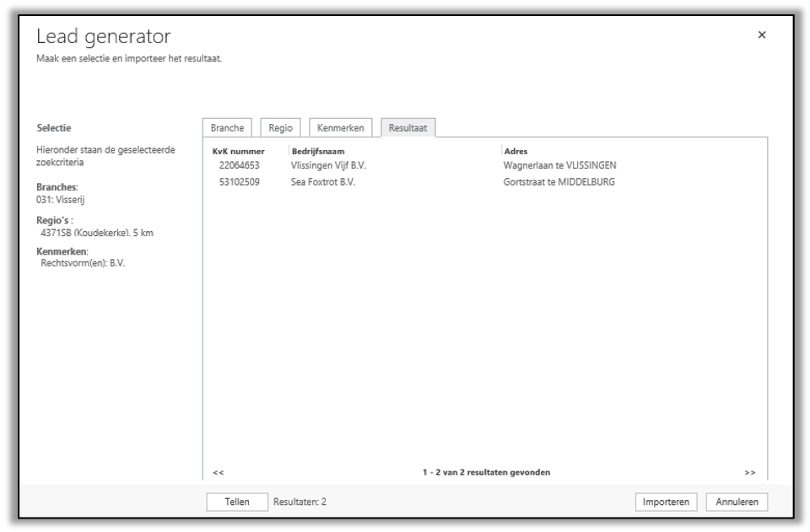Go to the Kenmerken tab
Screen dimensions: 810x532
coord(340,128)
